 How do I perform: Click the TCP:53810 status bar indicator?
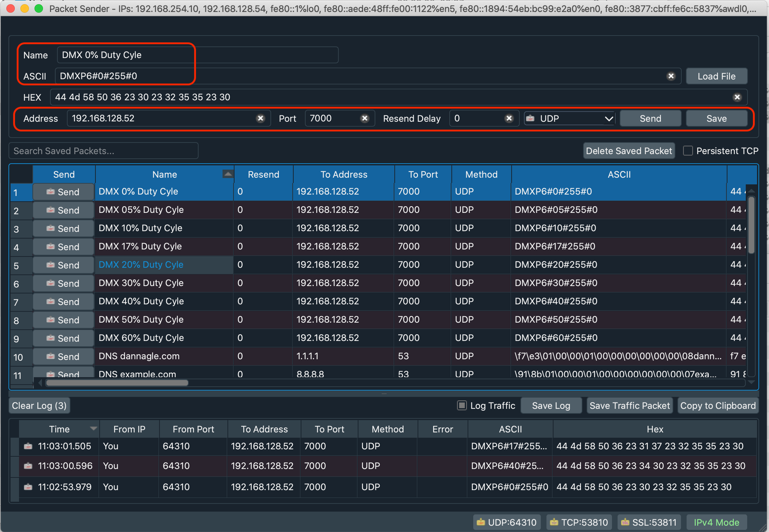579,522
